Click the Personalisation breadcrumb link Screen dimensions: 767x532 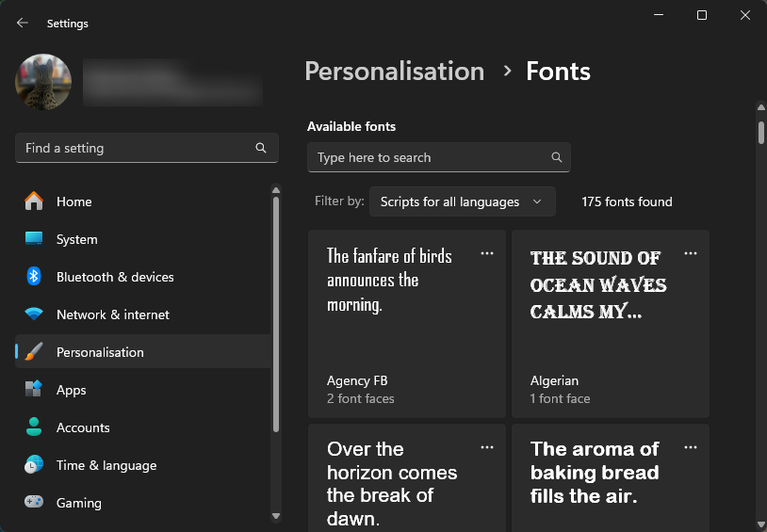click(394, 72)
